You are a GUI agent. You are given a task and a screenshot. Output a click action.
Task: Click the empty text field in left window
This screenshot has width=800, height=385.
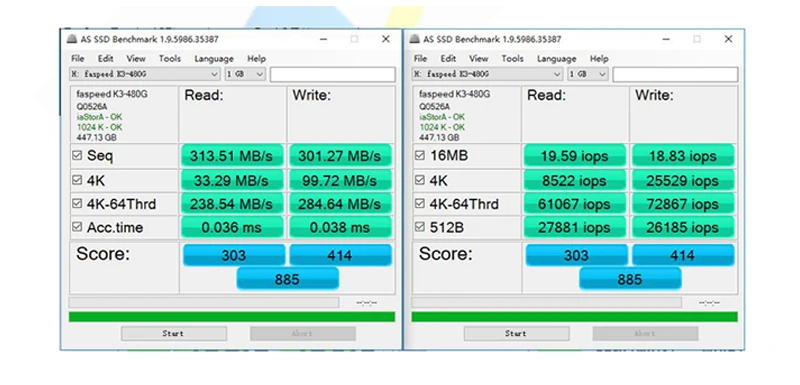pos(333,74)
